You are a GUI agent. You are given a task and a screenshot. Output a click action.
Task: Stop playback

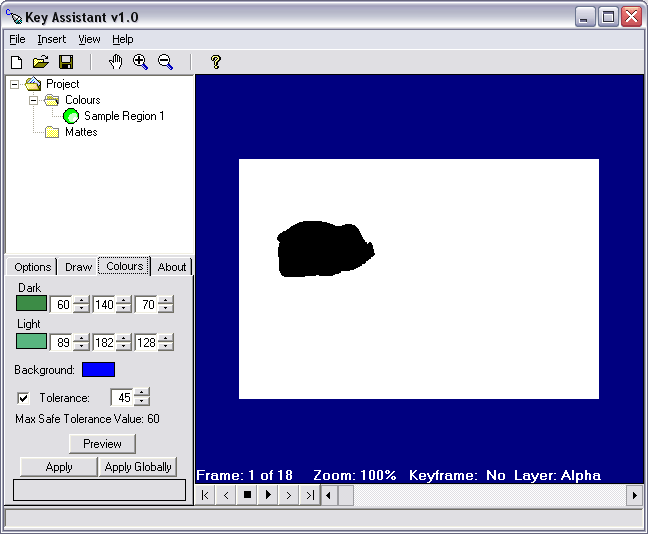point(247,495)
